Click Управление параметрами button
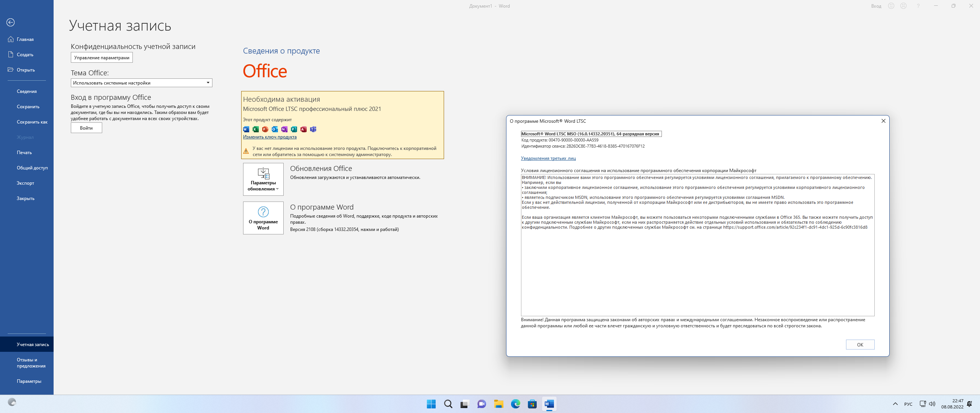The image size is (980, 413). pos(102,58)
